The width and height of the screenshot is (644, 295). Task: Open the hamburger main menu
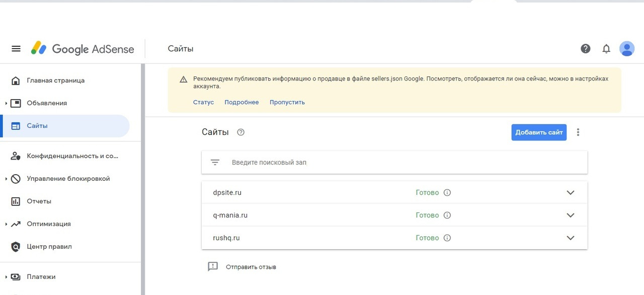point(16,49)
